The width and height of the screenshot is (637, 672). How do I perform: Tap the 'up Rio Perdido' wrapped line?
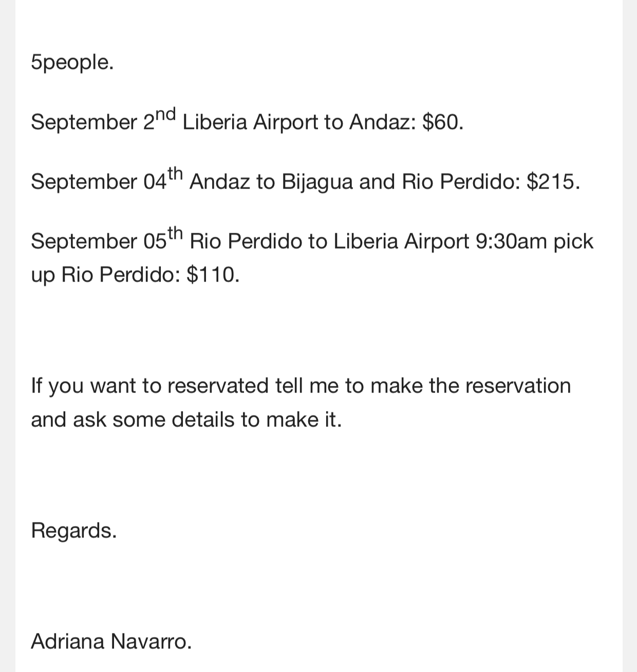(135, 275)
